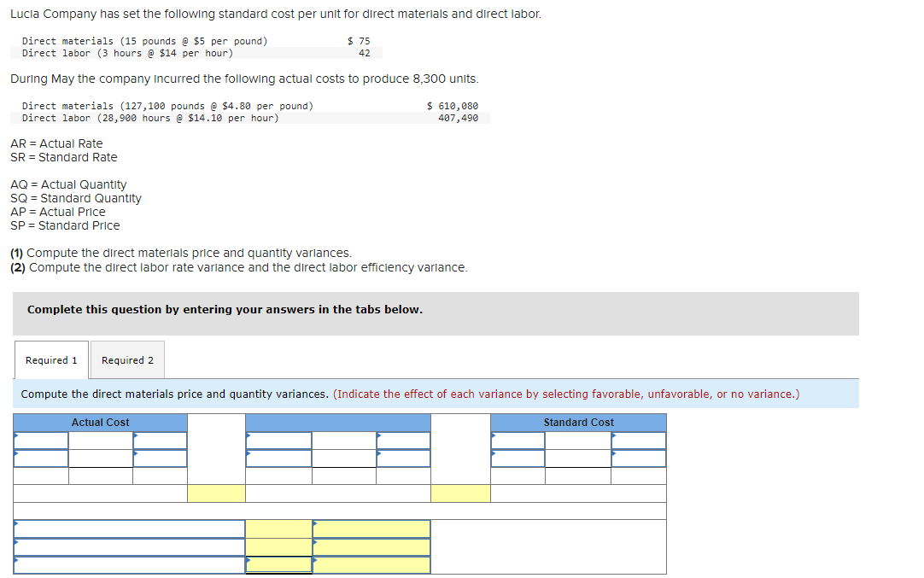924x578 pixels.
Task: Click yellow cell between Actual Cost and middle section
Action: (x=216, y=493)
